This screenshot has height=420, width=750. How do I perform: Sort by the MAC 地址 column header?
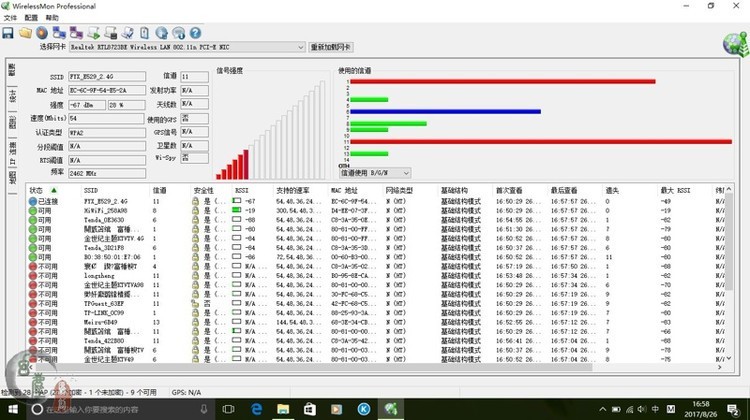[344, 190]
